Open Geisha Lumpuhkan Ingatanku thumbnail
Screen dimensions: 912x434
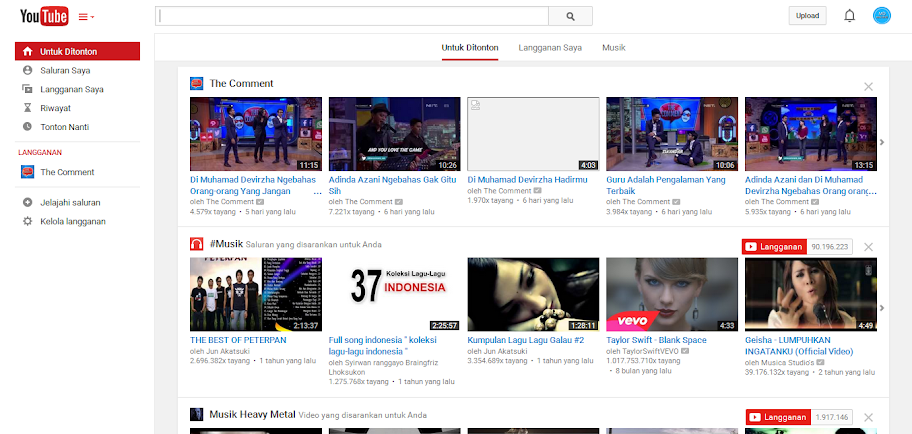pyautogui.click(x=811, y=294)
